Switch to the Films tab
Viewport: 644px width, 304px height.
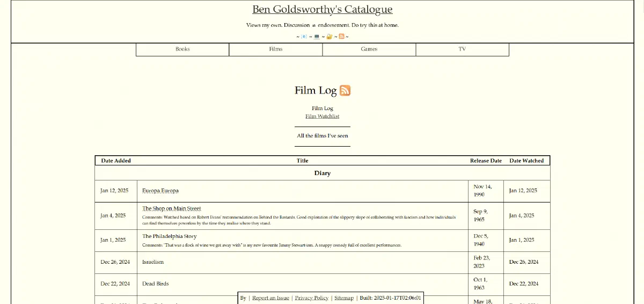tap(276, 49)
